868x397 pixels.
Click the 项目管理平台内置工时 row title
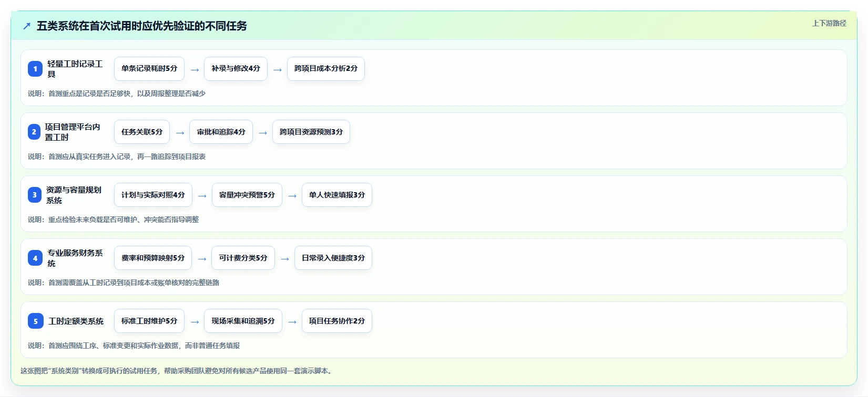[73, 132]
